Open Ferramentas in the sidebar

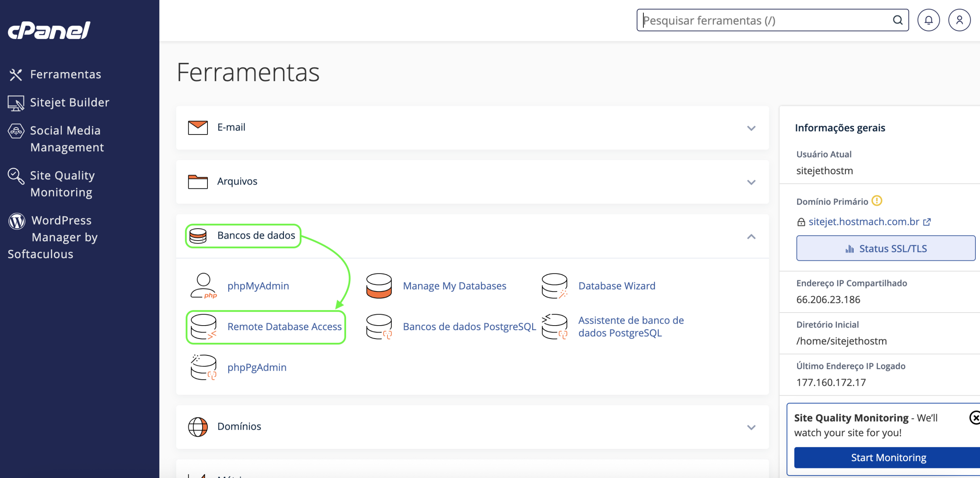coord(65,74)
